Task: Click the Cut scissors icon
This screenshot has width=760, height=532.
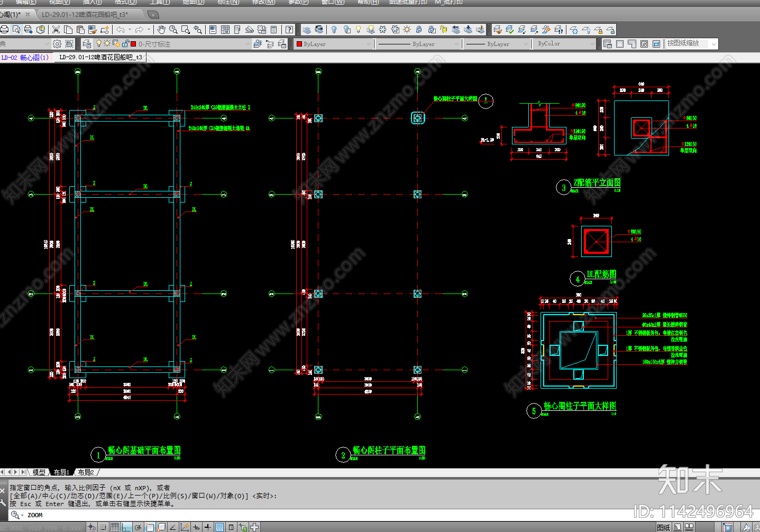Action: (x=56, y=30)
